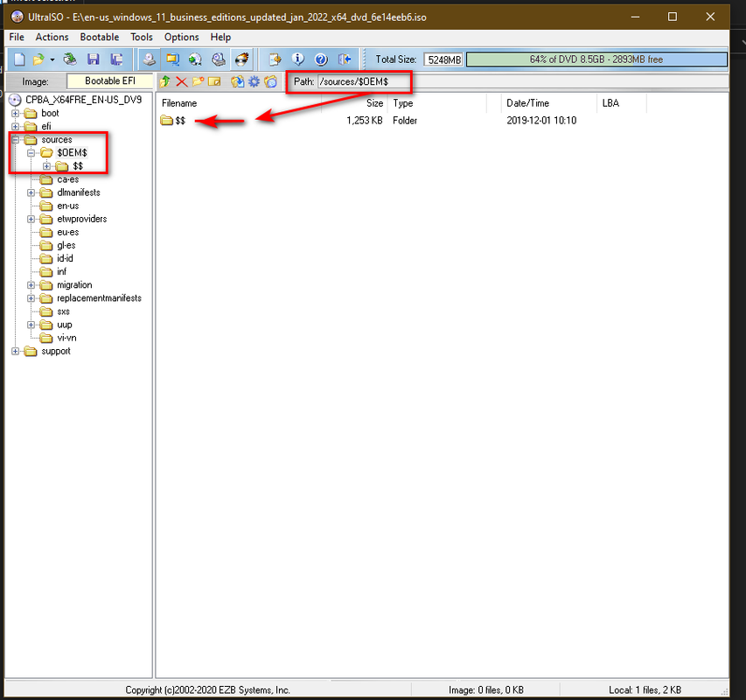Expand the efi folder in tree
This screenshot has width=746, height=700.
pyautogui.click(x=15, y=127)
